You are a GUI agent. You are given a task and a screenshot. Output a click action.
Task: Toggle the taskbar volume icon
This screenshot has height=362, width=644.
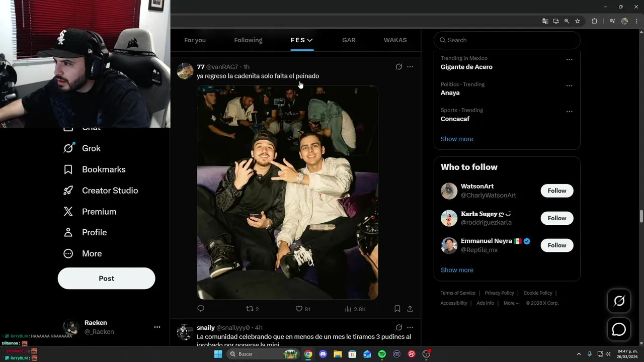[x=607, y=354]
